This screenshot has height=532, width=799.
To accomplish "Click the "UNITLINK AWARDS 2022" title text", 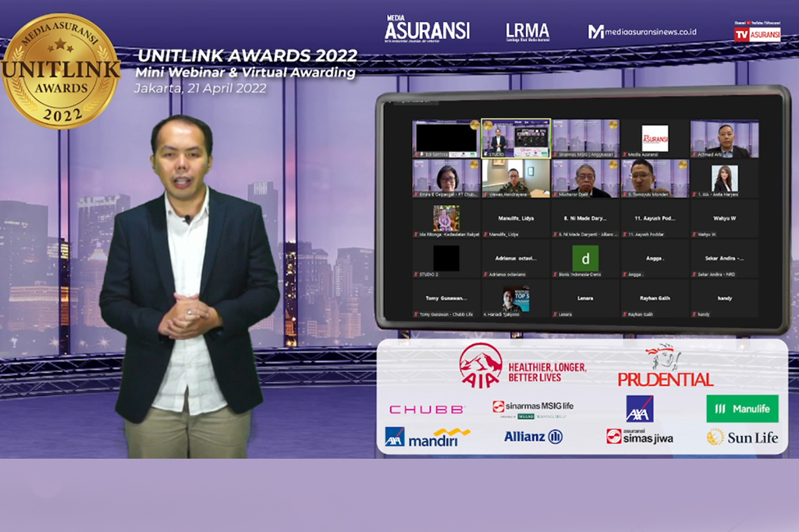I will 247,55.
